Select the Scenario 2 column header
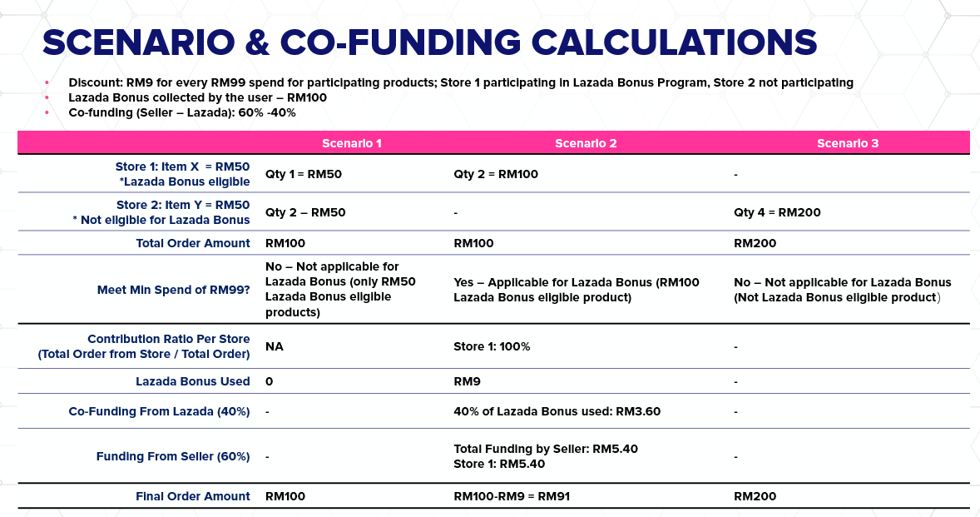The image size is (980, 517). point(586,143)
